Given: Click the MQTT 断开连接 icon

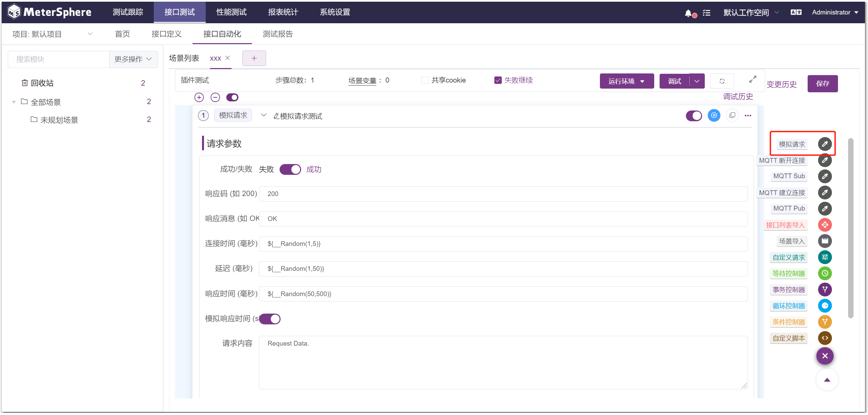Looking at the screenshot, I should pos(825,160).
